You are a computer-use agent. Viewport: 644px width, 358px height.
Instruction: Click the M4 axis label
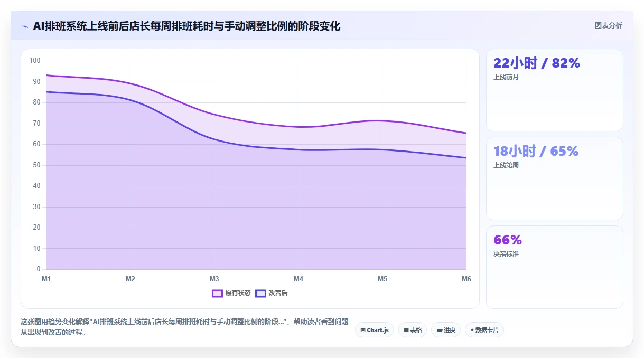pyautogui.click(x=298, y=279)
